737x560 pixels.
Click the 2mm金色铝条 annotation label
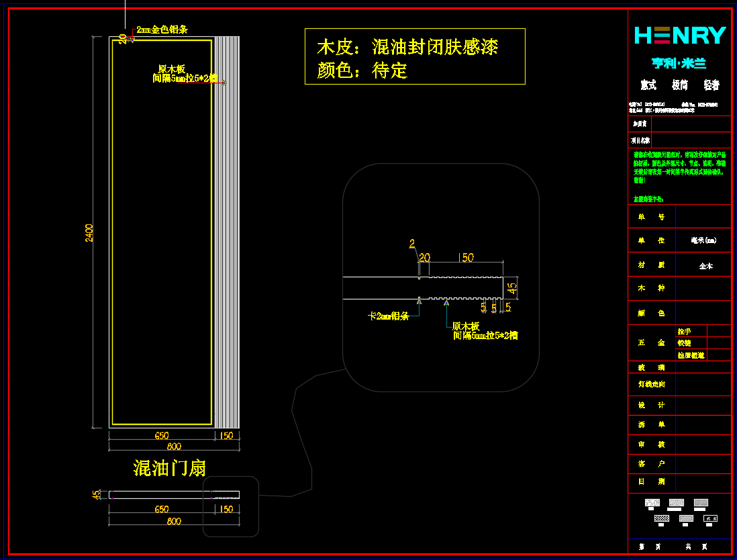(162, 30)
